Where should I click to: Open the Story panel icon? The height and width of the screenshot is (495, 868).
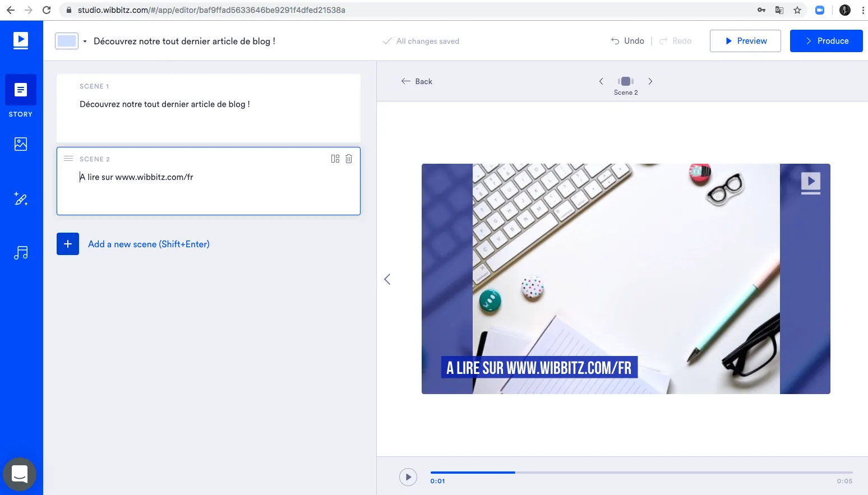[x=21, y=90]
